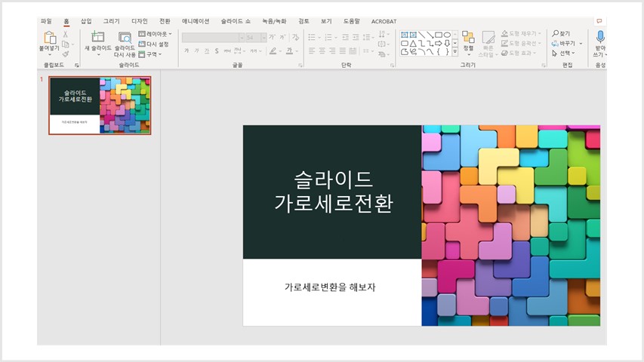
Task: Click the Cut scissors icon
Action: tap(65, 35)
